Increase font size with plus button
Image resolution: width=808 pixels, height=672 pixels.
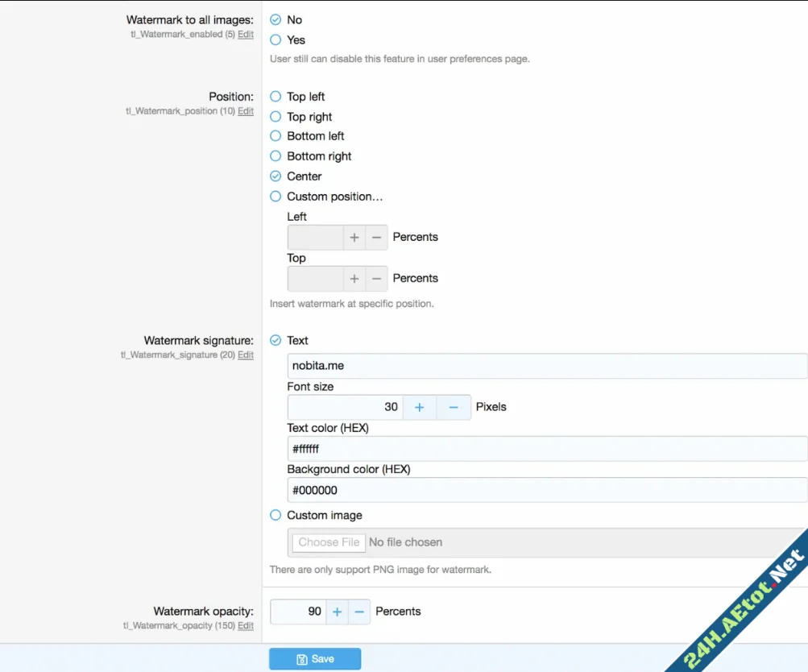coord(419,408)
